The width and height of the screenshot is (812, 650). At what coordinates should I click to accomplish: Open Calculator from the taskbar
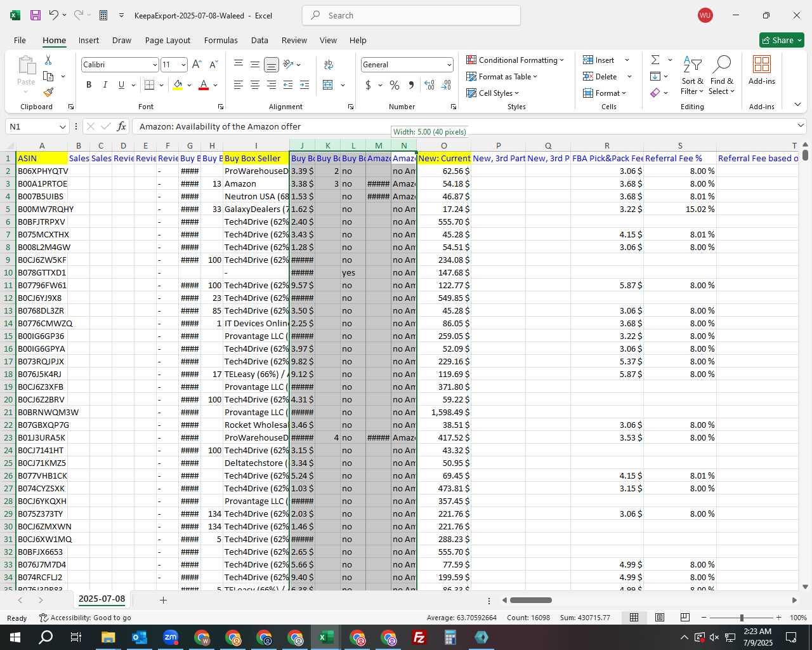point(450,637)
